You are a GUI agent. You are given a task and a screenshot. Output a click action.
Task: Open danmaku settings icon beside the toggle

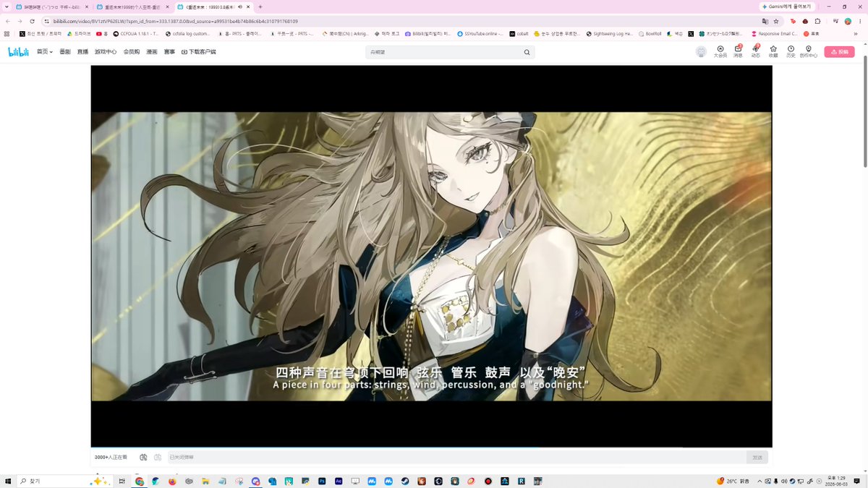tap(157, 457)
